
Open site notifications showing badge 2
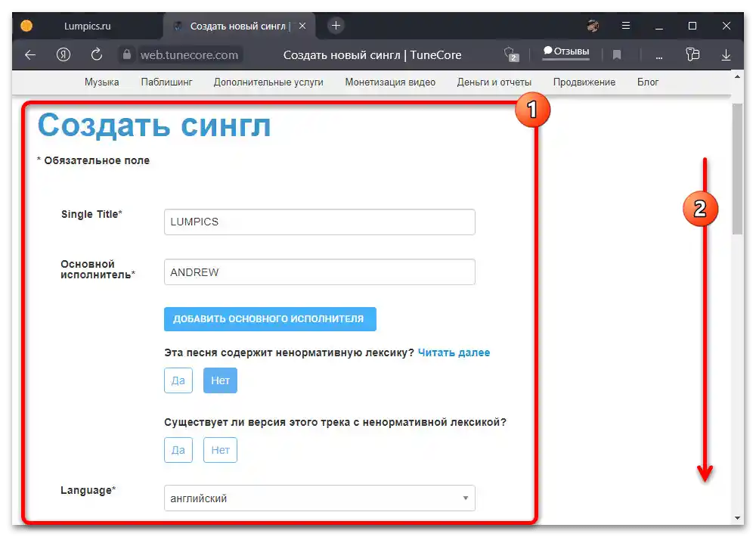[x=511, y=54]
